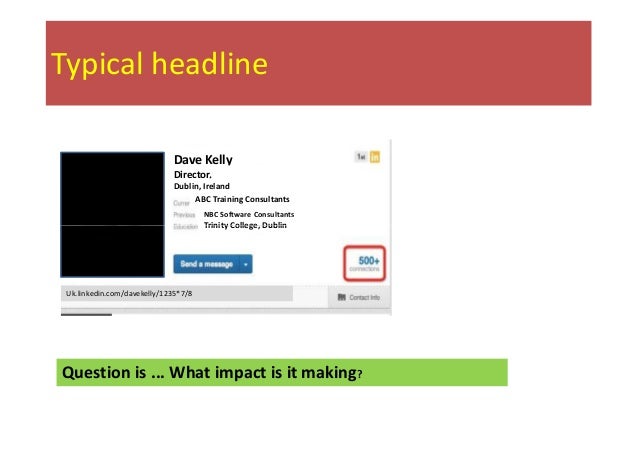The height and width of the screenshot is (452, 638).
Task: Click the 500+ connections badge
Action: pyautogui.click(x=365, y=263)
